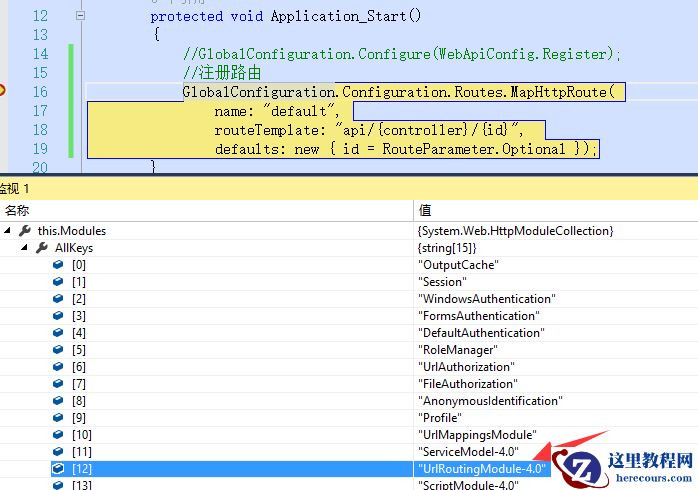698x490 pixels.
Task: Select watch row [5]
Action: 349,350
